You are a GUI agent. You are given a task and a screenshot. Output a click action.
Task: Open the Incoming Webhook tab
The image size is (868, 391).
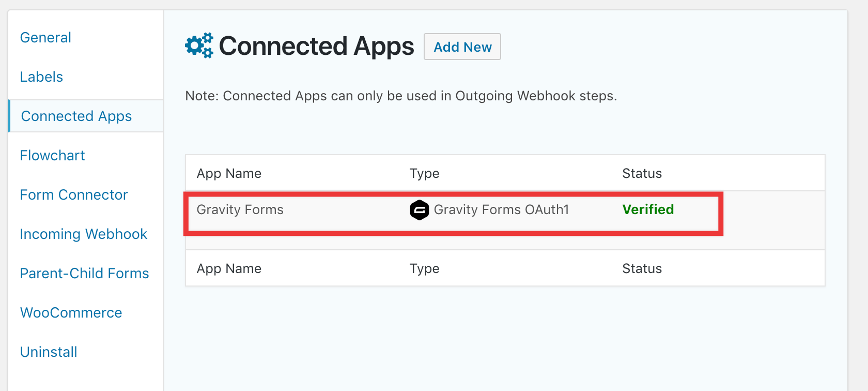click(84, 234)
